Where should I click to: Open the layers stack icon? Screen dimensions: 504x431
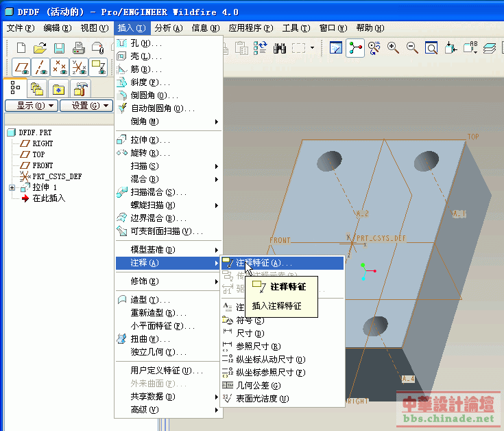(489, 48)
